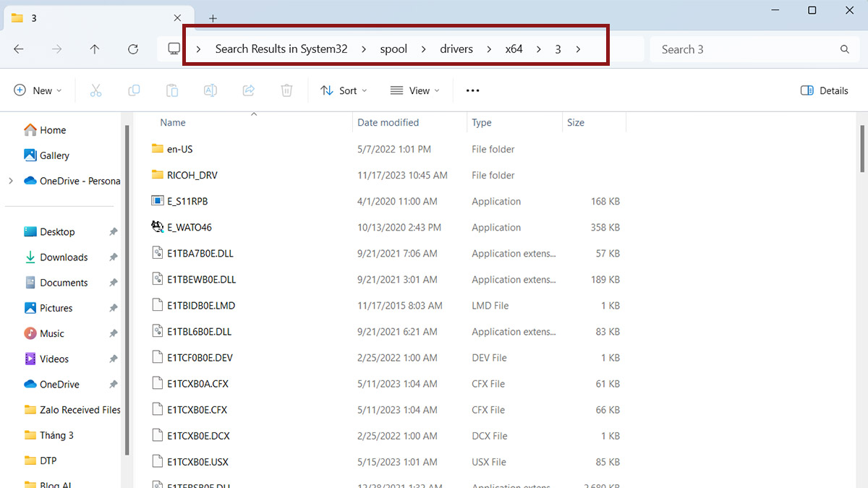This screenshot has height=488, width=868.
Task: Open a new tab with plus button
Action: point(213,18)
